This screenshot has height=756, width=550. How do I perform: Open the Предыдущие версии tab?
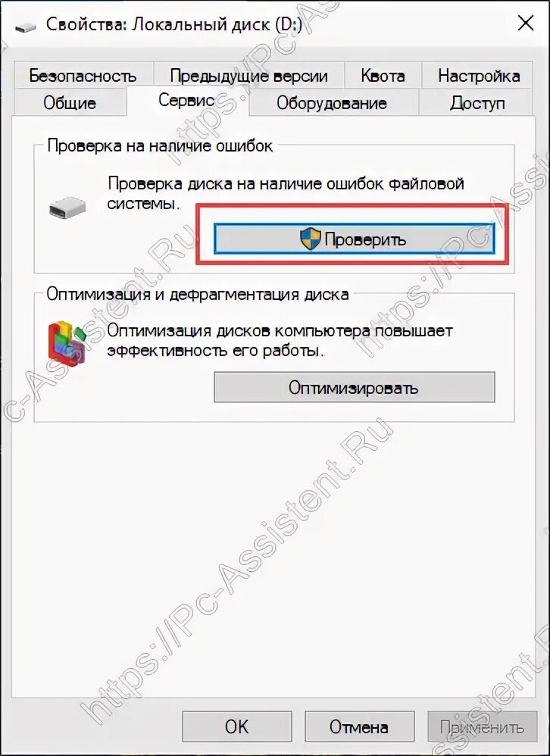(x=248, y=76)
